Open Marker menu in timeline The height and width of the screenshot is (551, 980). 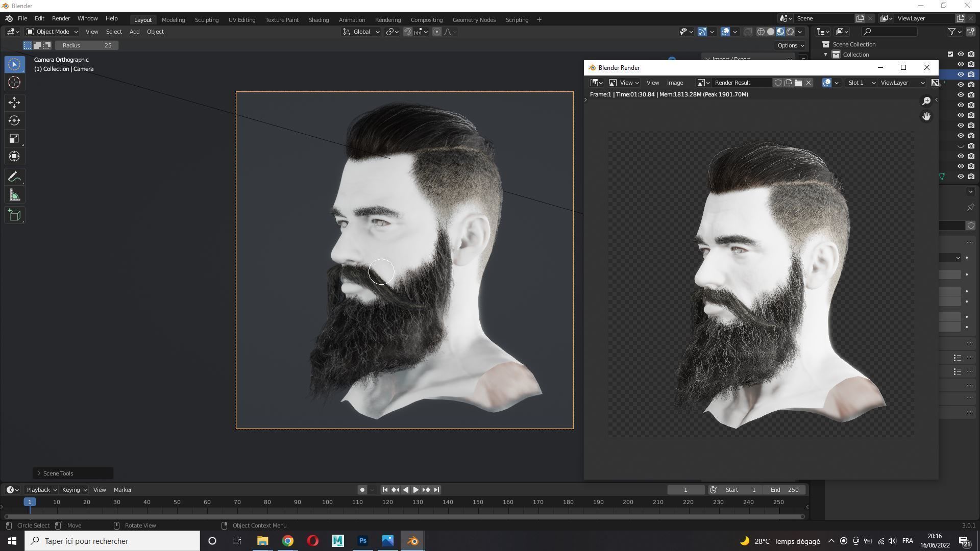point(122,490)
